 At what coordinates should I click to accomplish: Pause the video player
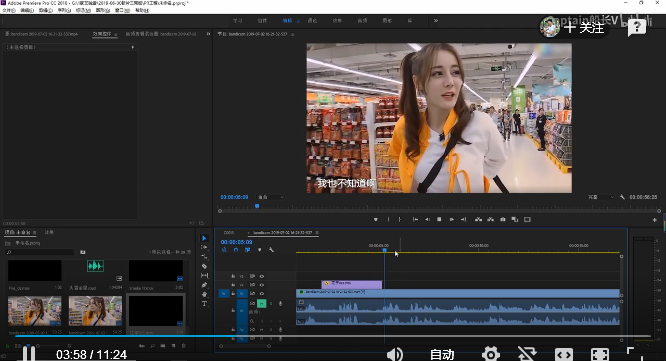click(x=29, y=354)
